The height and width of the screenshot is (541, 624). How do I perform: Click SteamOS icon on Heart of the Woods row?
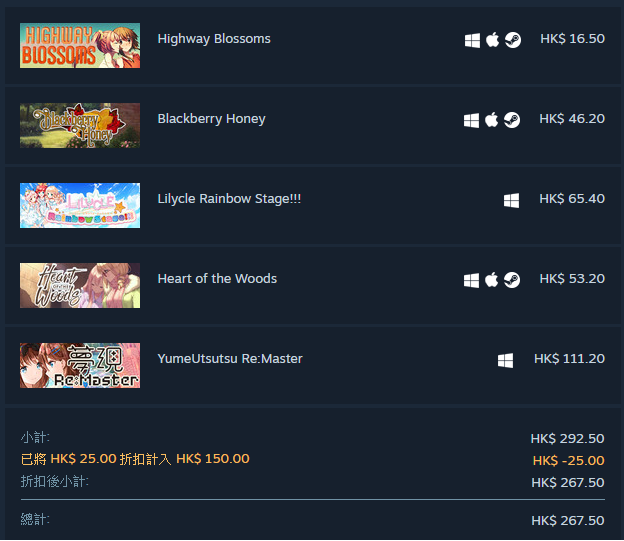[512, 280]
